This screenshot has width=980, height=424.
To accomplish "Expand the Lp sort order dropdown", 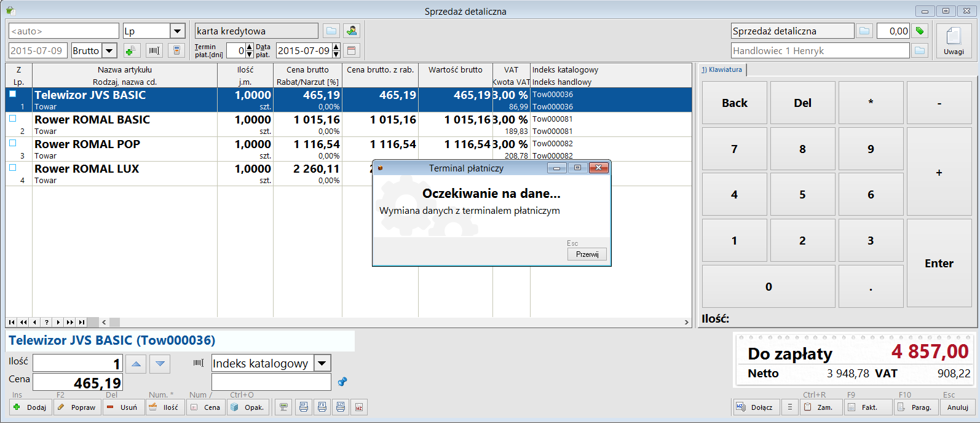I will pos(178,31).
